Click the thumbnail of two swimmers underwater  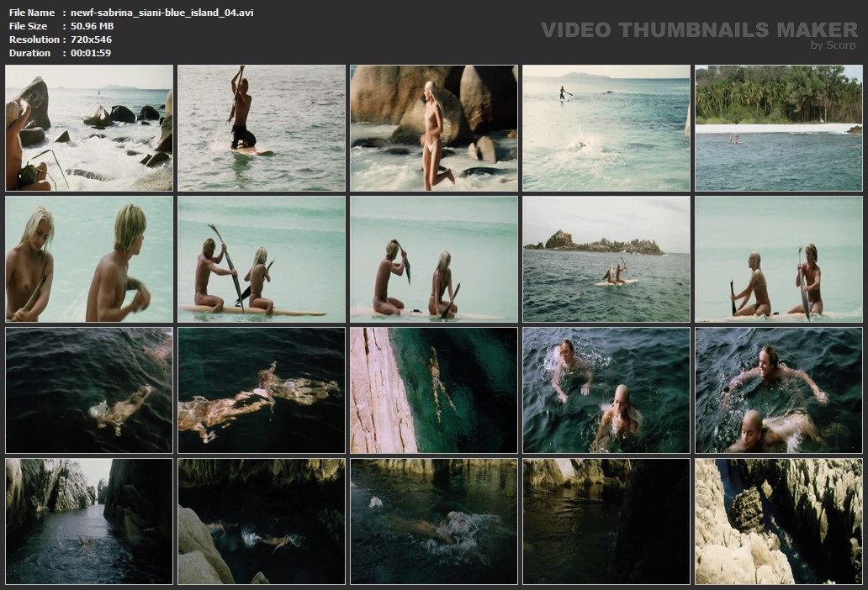click(x=262, y=390)
